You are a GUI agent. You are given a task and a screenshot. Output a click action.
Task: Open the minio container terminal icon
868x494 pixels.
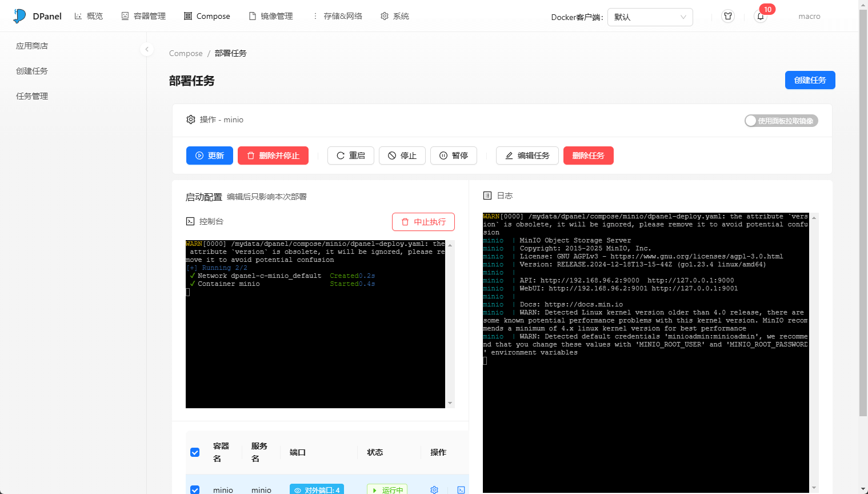tap(461, 489)
